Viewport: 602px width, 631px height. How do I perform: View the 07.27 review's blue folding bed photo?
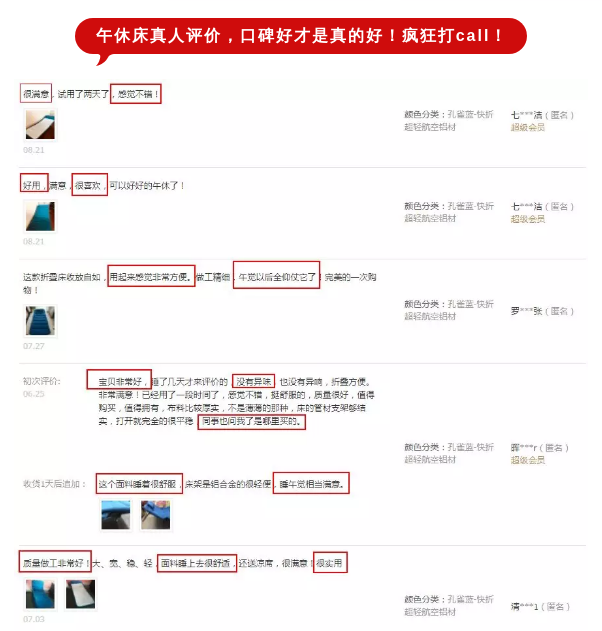point(40,321)
